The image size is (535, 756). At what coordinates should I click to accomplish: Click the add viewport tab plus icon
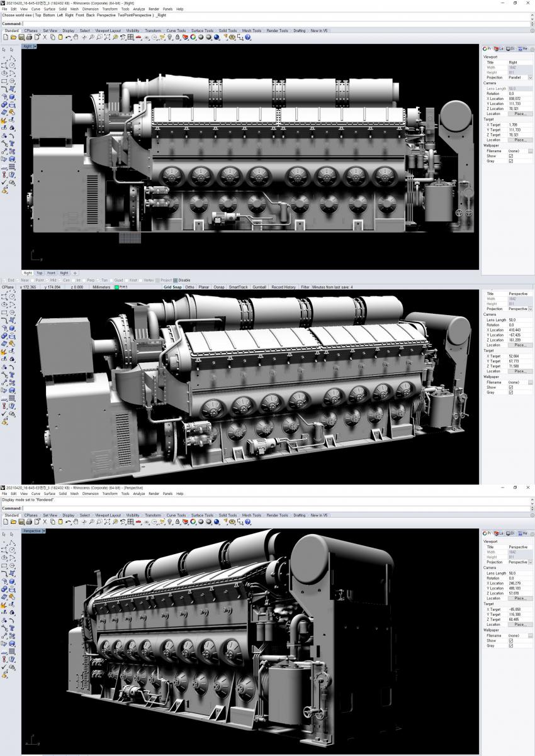(x=75, y=273)
